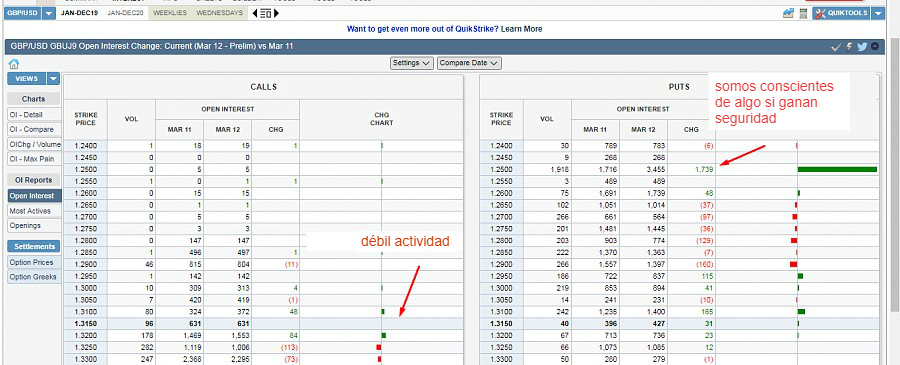
Task: Switch to the WEEKLIES tab
Action: [x=170, y=13]
